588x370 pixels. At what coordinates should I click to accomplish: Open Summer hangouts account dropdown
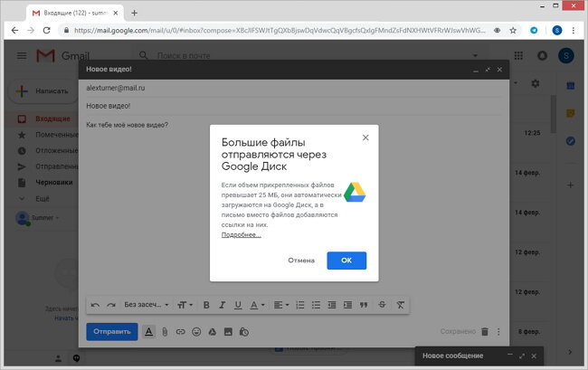pos(45,217)
